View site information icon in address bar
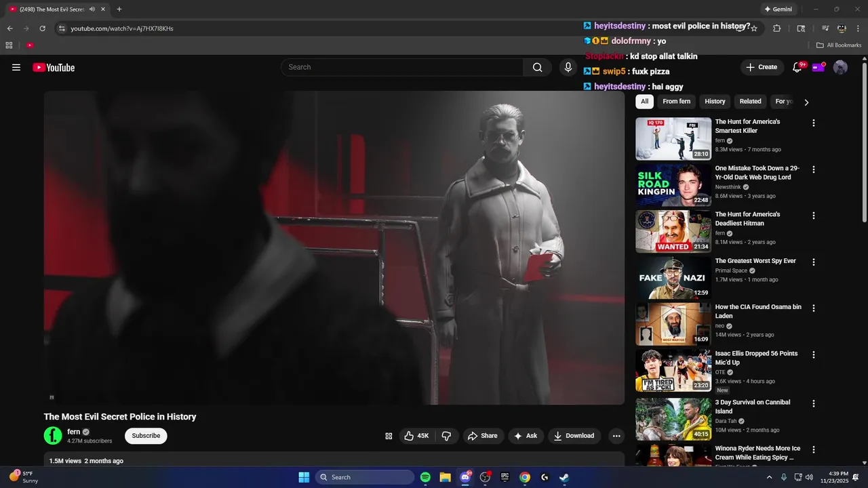The width and height of the screenshot is (868, 488). coord(62,28)
